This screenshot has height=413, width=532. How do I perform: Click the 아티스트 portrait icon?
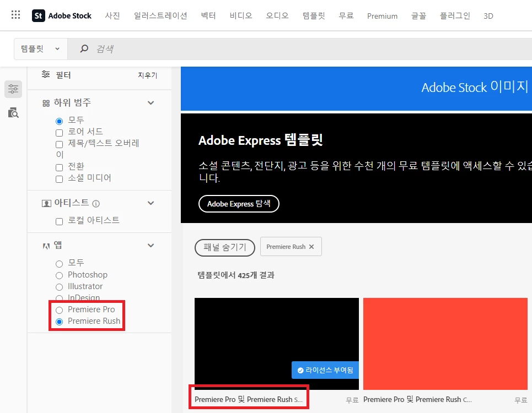pyautogui.click(x=46, y=203)
